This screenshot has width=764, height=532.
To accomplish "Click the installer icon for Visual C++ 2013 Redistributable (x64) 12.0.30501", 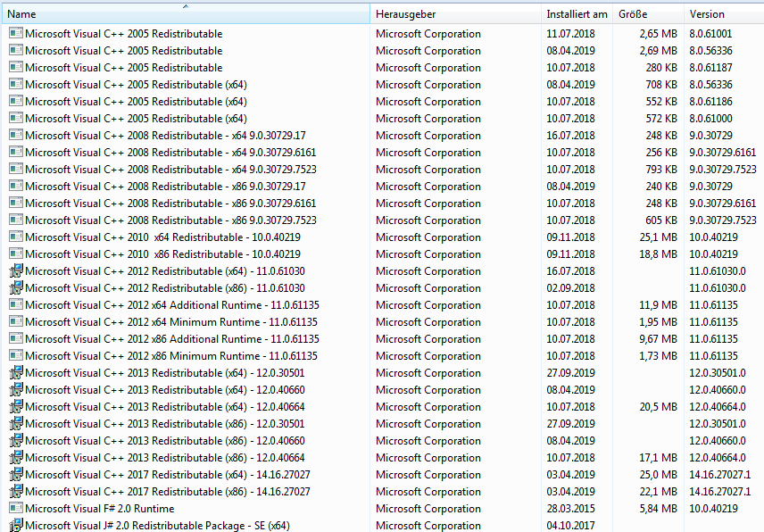I will 15,373.
